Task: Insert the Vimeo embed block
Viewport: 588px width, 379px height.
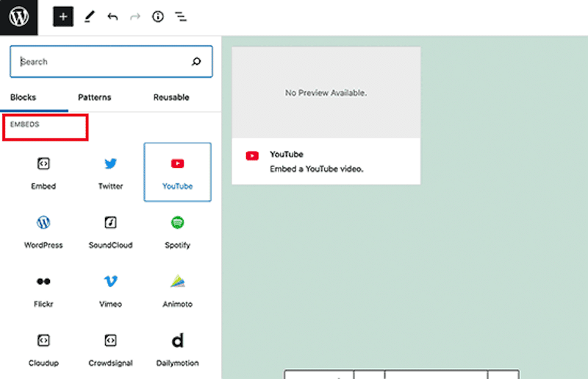Action: [111, 291]
